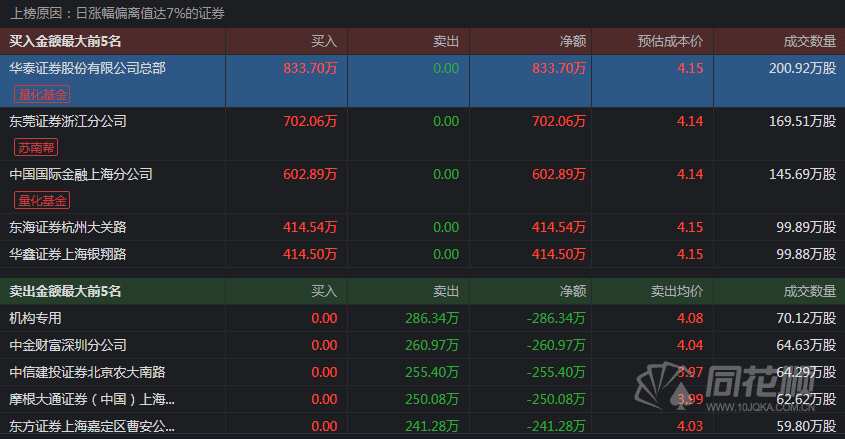This screenshot has height=439, width=845.
Task: Open 东海证券杭州大关路 seat link
Action: 68,227
